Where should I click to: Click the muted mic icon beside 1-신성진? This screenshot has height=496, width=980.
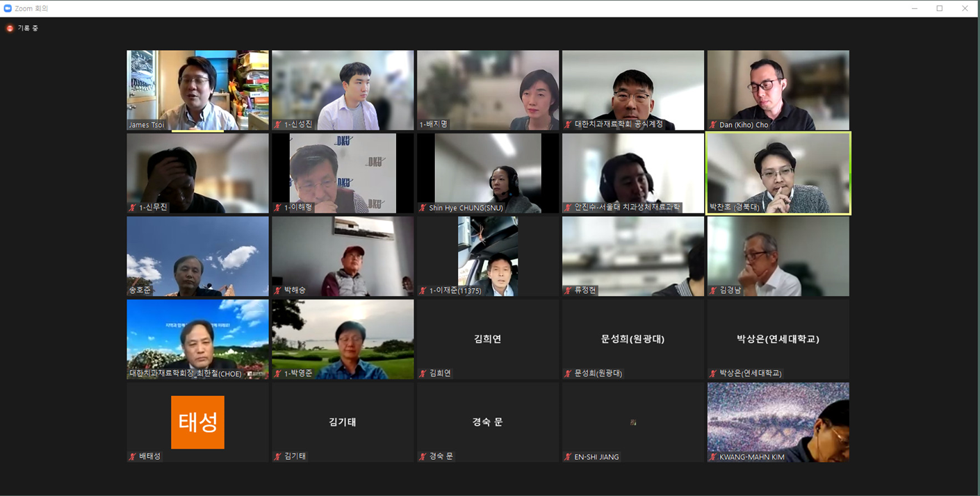(278, 125)
